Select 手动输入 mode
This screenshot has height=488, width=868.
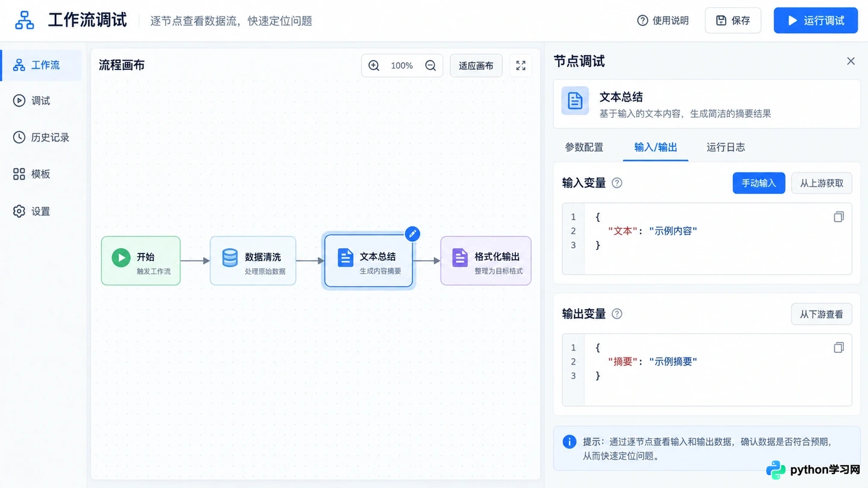click(759, 183)
